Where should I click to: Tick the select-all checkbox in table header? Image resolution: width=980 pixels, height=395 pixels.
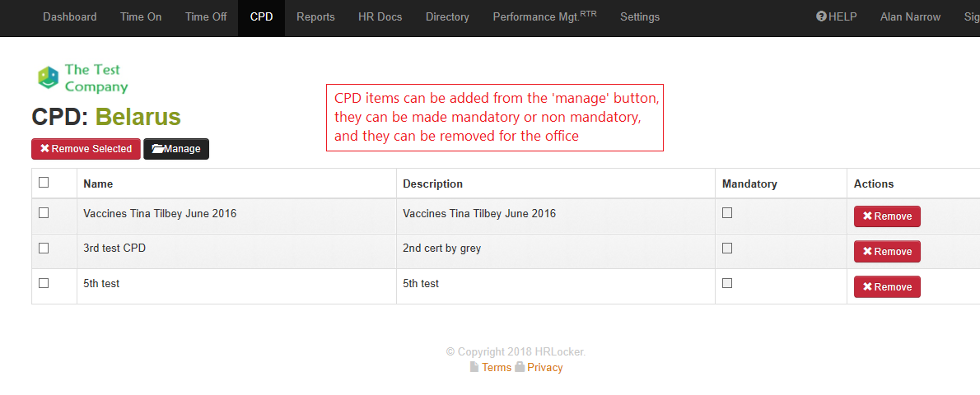click(x=44, y=183)
